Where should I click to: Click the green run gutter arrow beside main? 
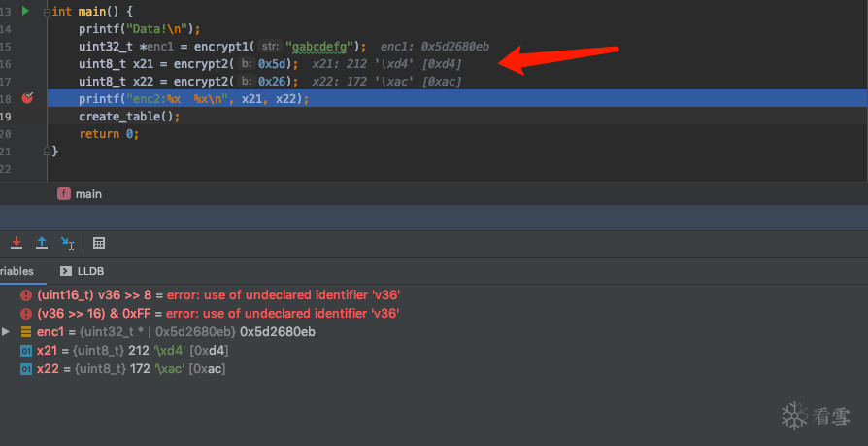(25, 11)
